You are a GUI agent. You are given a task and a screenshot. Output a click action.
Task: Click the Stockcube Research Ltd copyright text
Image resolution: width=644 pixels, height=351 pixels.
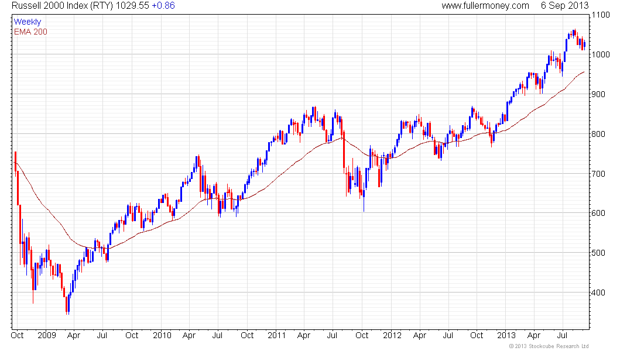[x=549, y=346]
